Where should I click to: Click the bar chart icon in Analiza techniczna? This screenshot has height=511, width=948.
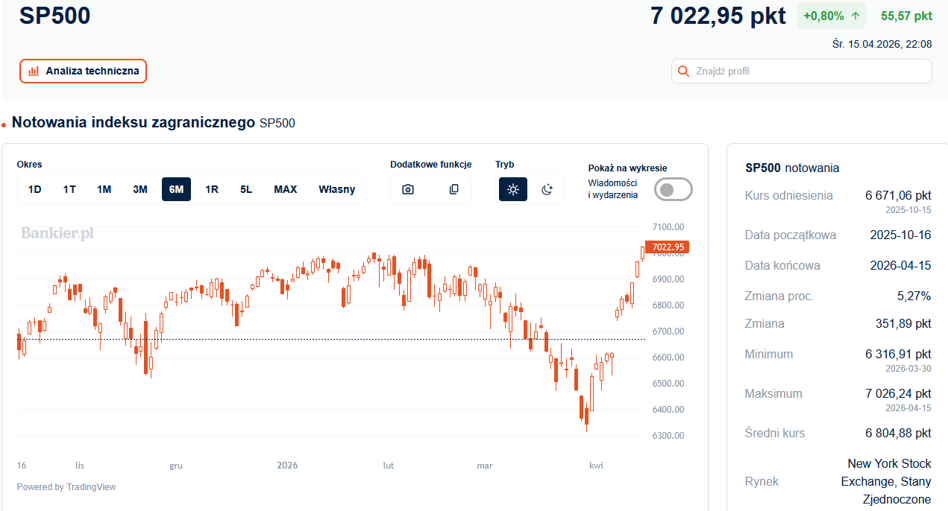pos(34,71)
